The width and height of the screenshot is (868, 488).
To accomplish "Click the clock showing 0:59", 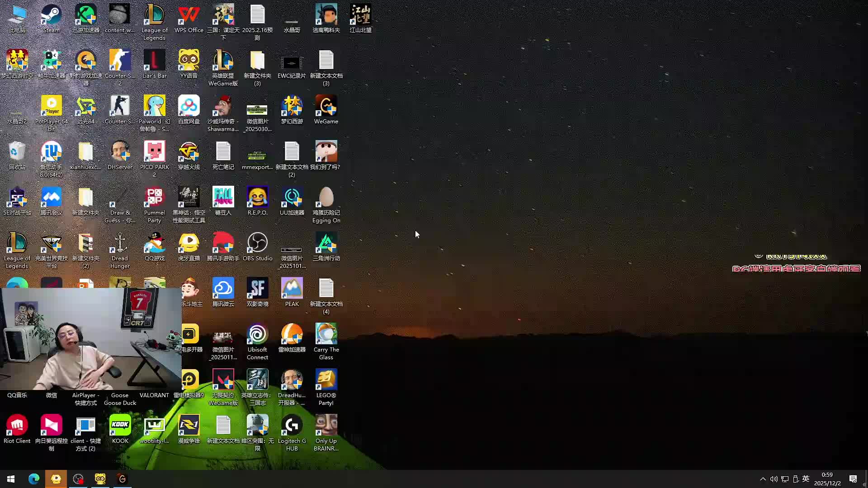I will 827,479.
